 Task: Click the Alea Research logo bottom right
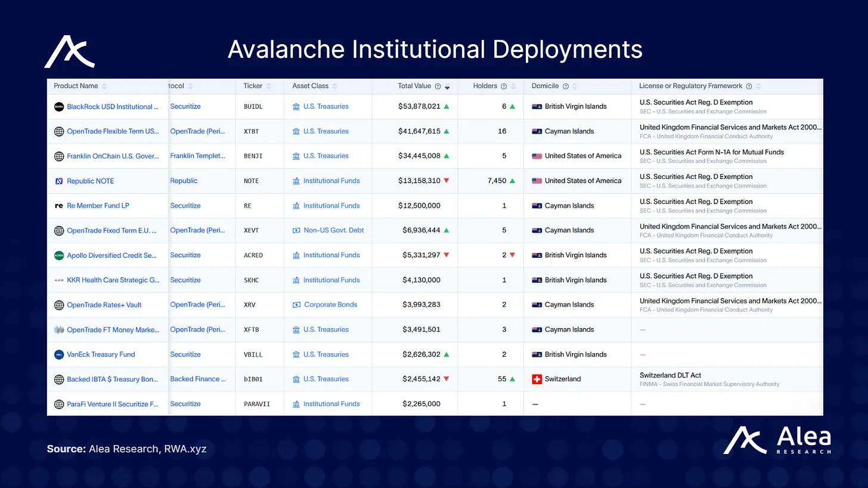pyautogui.click(x=777, y=441)
